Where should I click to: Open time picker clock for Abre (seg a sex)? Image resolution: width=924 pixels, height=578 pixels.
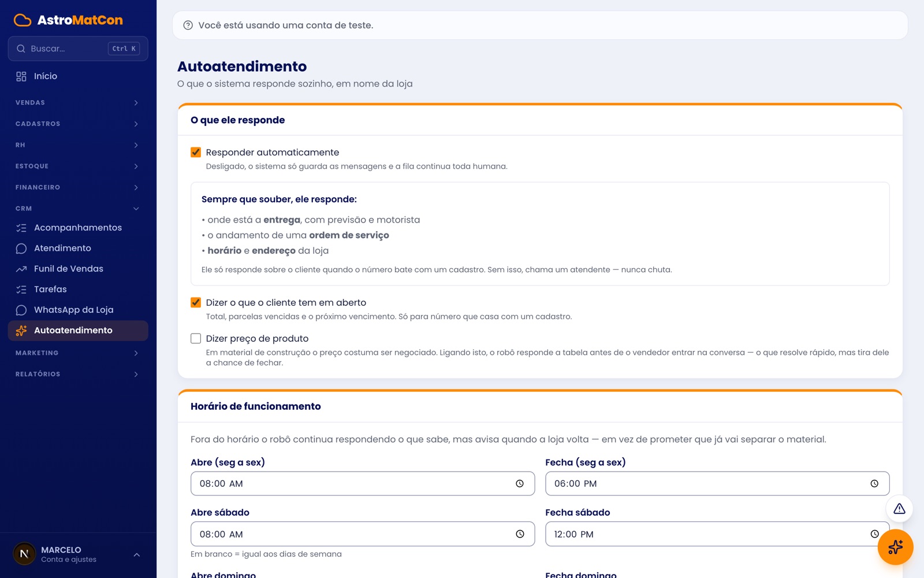520,484
